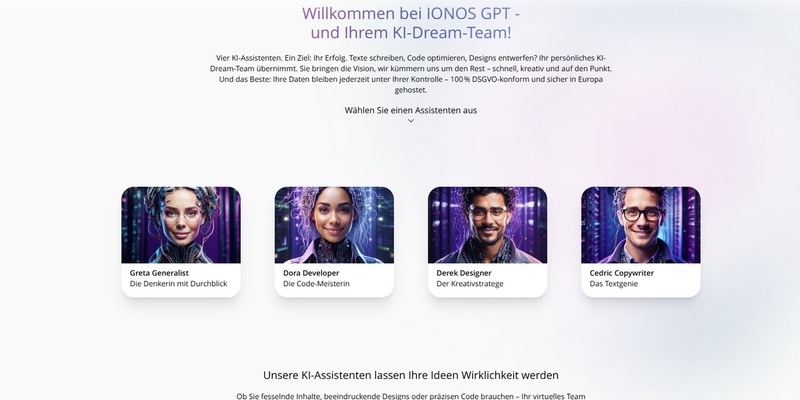Image resolution: width=800 pixels, height=400 pixels.
Task: Click the 'Greta Generalist' name label
Action: point(159,273)
